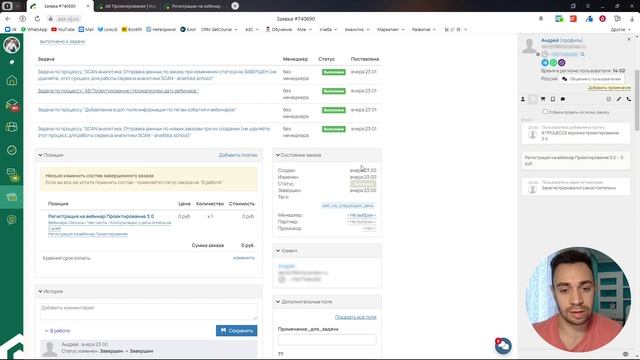Click the bookmark icon in address bar
The height and width of the screenshot is (360, 640).
541,19
